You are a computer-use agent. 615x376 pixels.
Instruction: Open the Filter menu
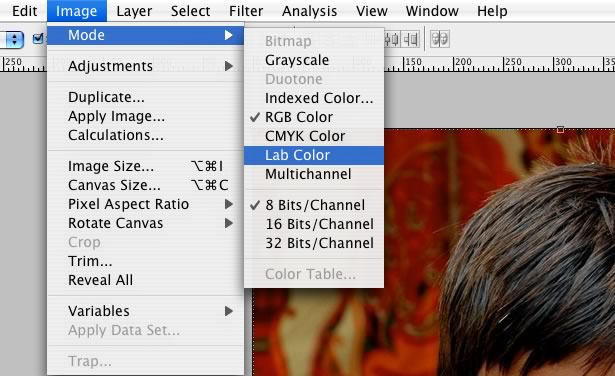(246, 11)
